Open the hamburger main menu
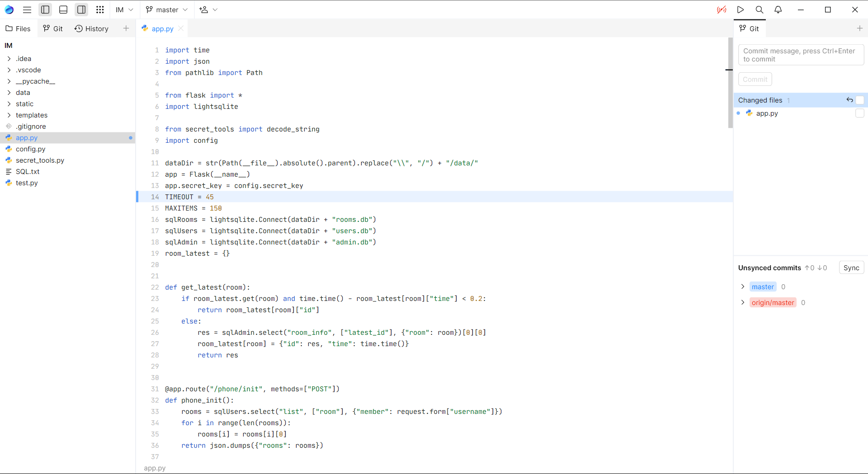 [27, 9]
